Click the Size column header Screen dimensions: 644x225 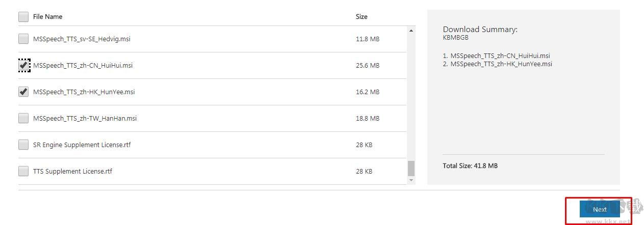(x=362, y=17)
